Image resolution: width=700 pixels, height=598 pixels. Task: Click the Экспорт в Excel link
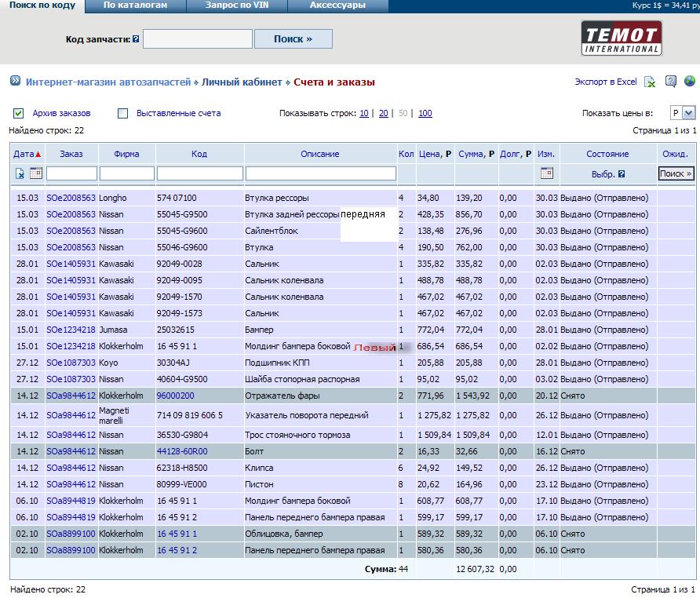(605, 82)
